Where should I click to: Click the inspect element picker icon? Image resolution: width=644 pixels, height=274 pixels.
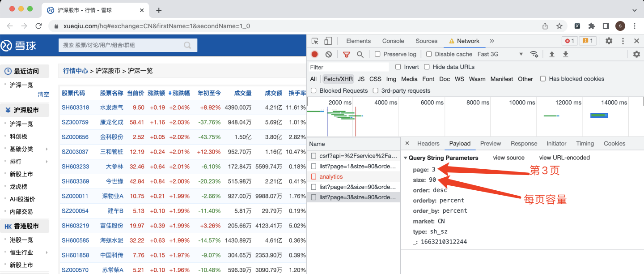coord(315,41)
